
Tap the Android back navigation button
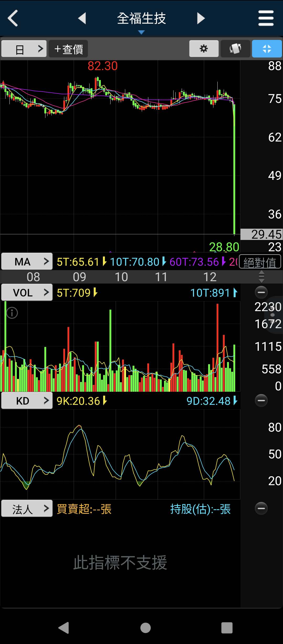point(64,628)
